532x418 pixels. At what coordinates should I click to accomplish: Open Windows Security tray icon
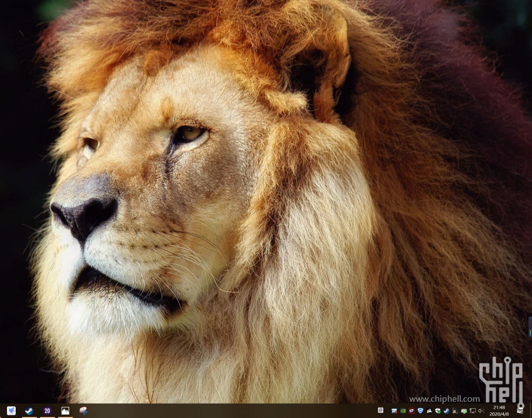tap(438, 411)
